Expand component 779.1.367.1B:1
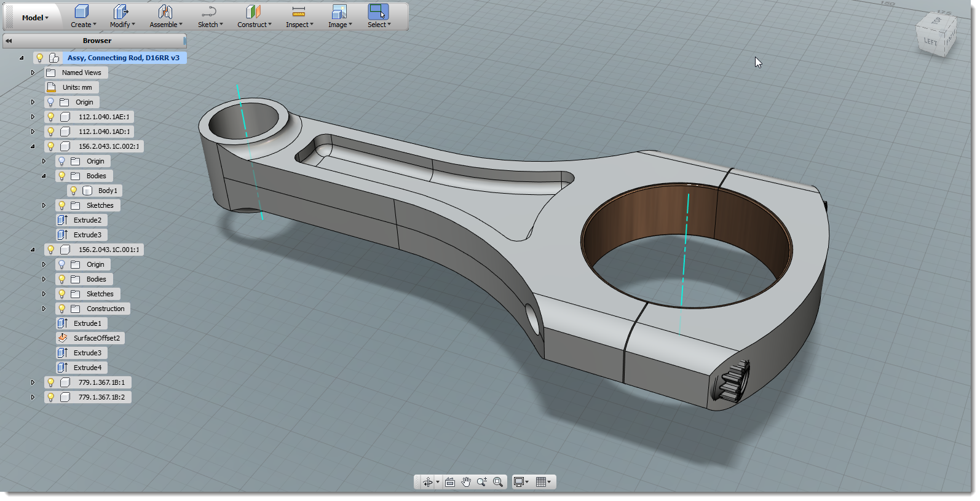 (33, 382)
